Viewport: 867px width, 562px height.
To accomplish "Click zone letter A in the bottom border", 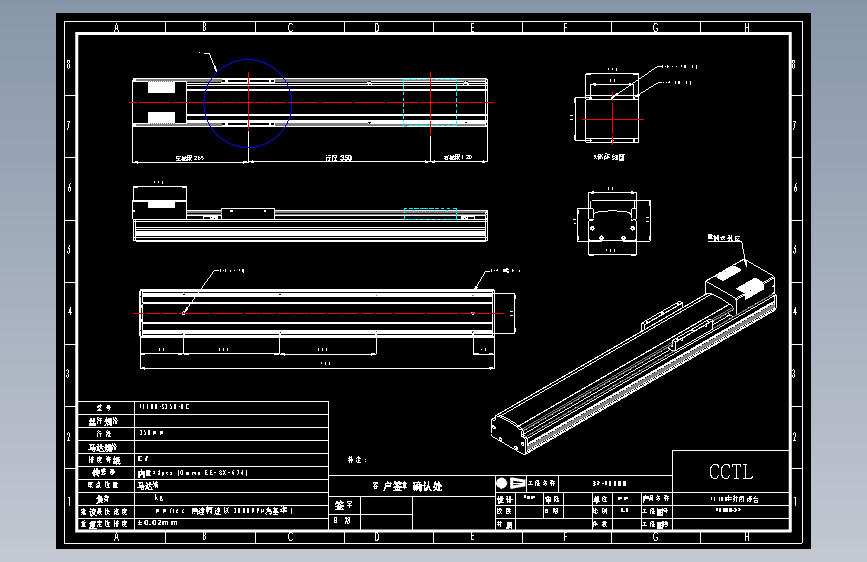I will 116,537.
